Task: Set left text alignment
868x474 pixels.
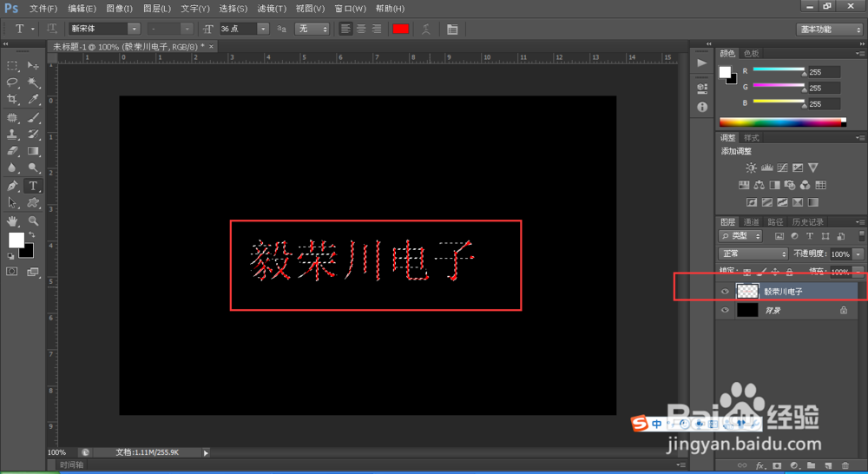Action: pos(345,29)
